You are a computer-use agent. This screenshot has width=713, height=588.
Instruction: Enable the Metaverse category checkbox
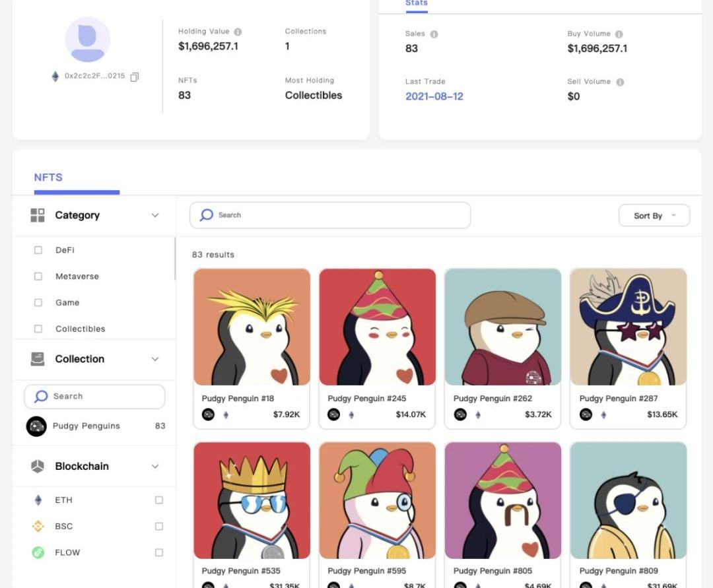click(x=38, y=277)
